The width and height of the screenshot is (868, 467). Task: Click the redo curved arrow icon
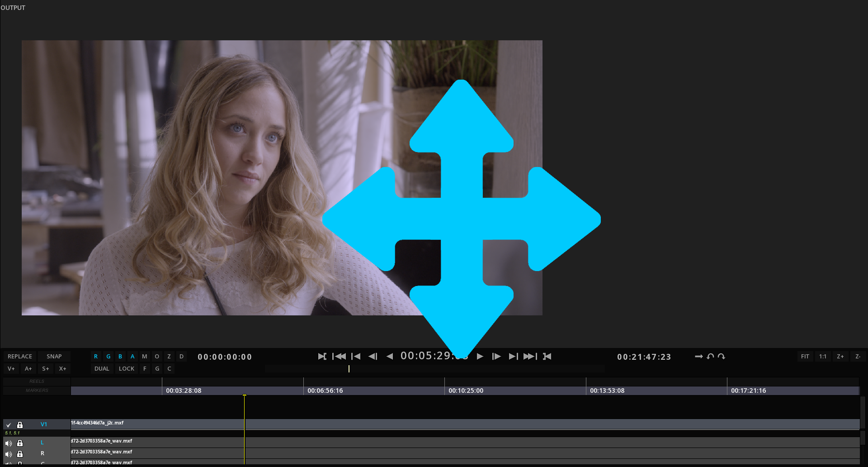tap(722, 357)
